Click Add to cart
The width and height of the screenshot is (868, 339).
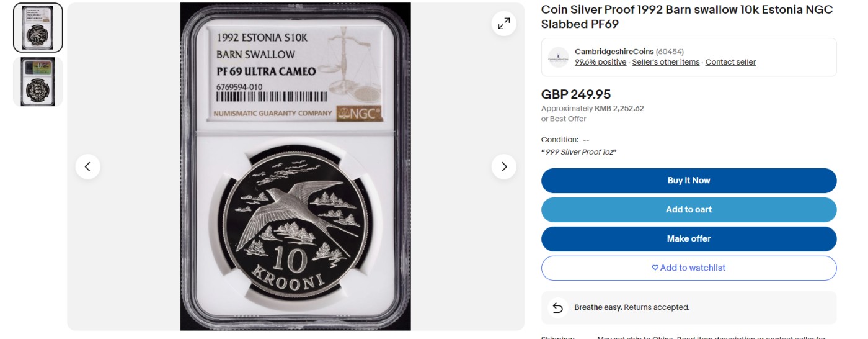(x=689, y=210)
